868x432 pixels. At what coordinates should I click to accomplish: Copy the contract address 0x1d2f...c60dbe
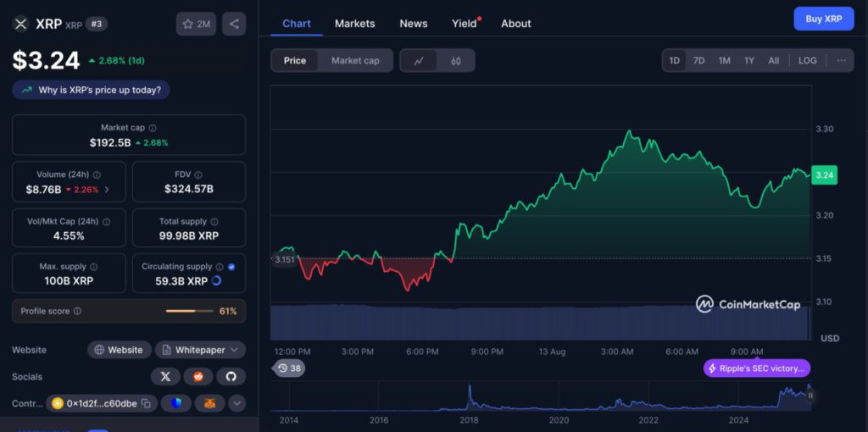click(x=146, y=404)
